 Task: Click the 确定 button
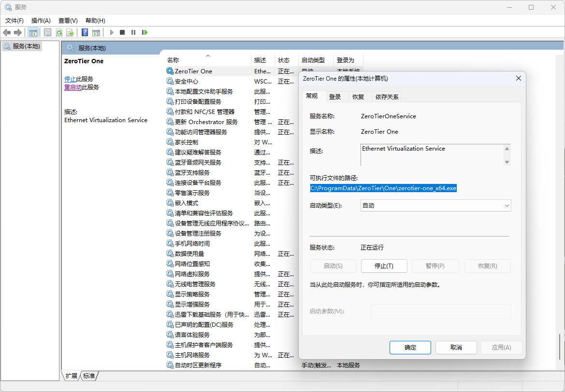click(410, 348)
